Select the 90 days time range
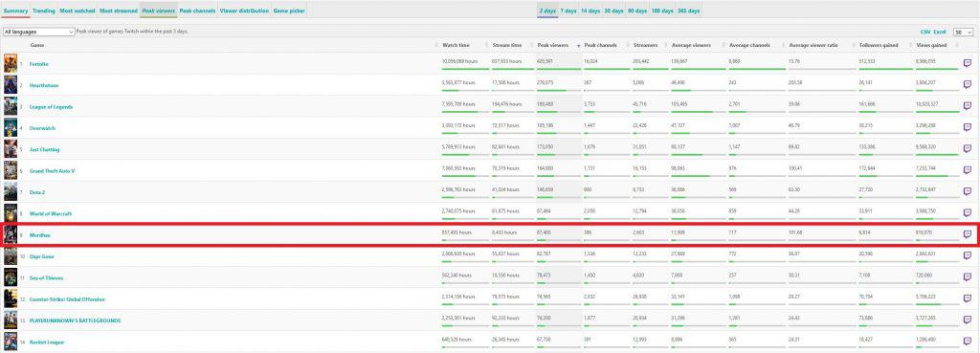The width and height of the screenshot is (980, 353). 637,11
